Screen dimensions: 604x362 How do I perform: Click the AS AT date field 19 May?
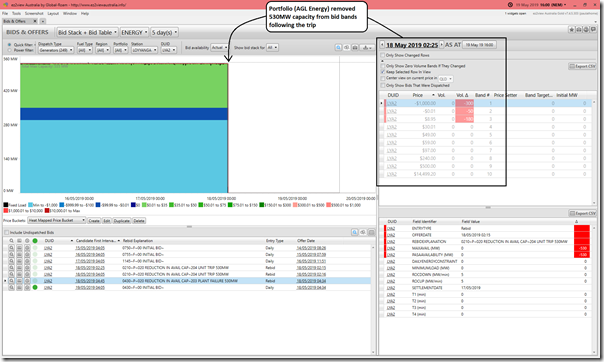click(479, 45)
